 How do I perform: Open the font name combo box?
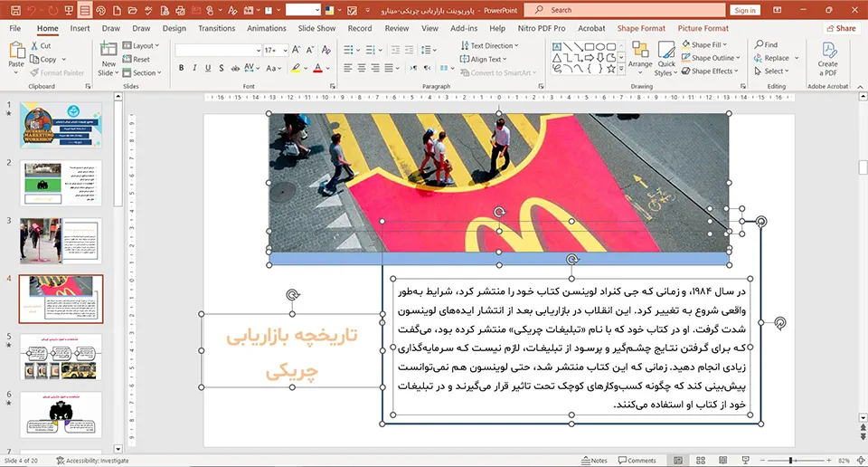218,51
